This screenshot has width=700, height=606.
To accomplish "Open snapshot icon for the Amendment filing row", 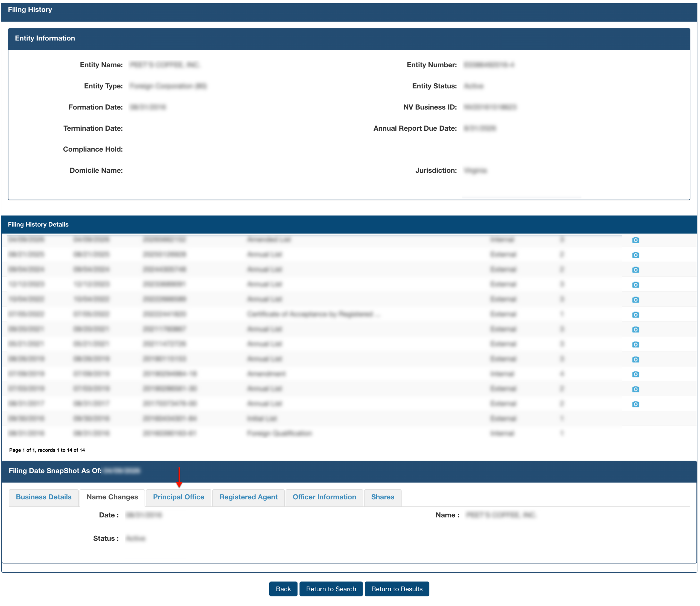I will point(635,374).
